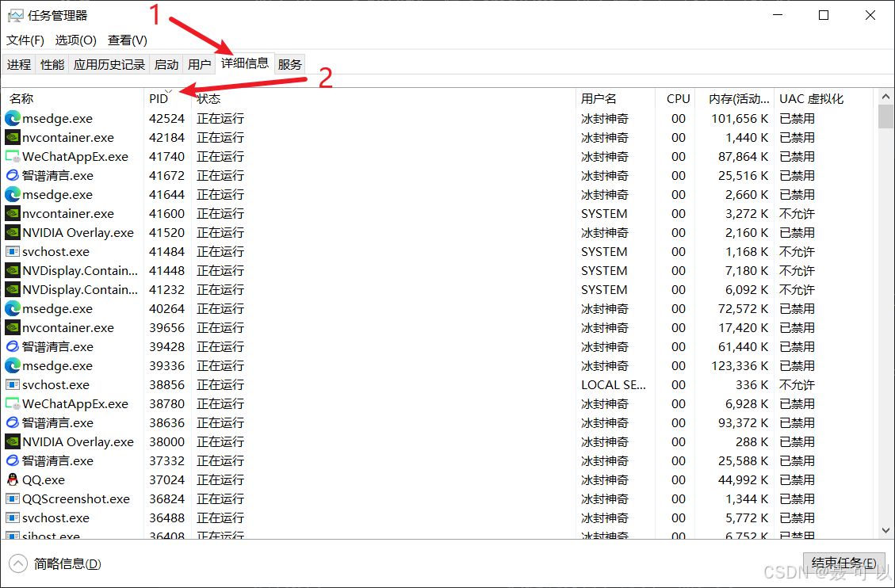
Task: Switch to the 服务 tab
Action: point(289,64)
